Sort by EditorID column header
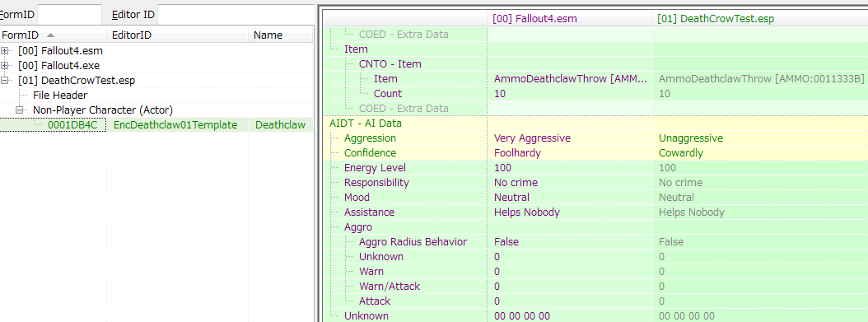The width and height of the screenshot is (868, 322). point(177,35)
